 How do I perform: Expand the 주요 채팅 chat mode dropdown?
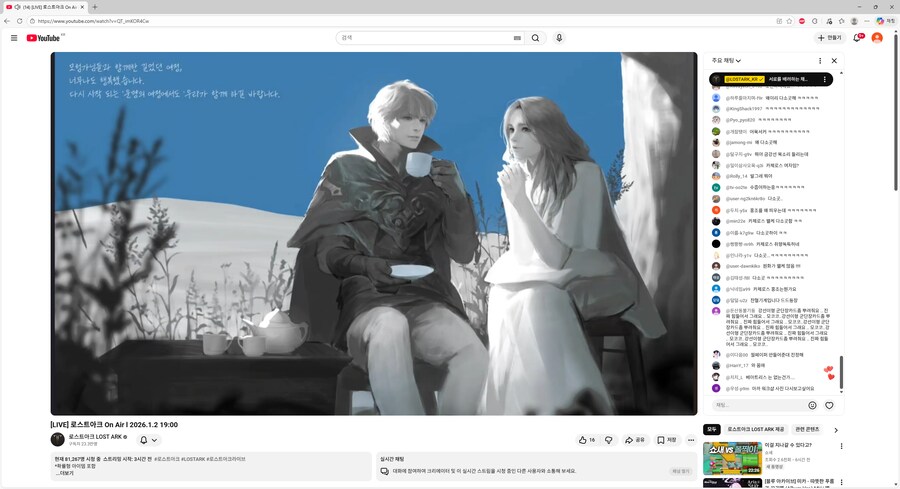(726, 60)
